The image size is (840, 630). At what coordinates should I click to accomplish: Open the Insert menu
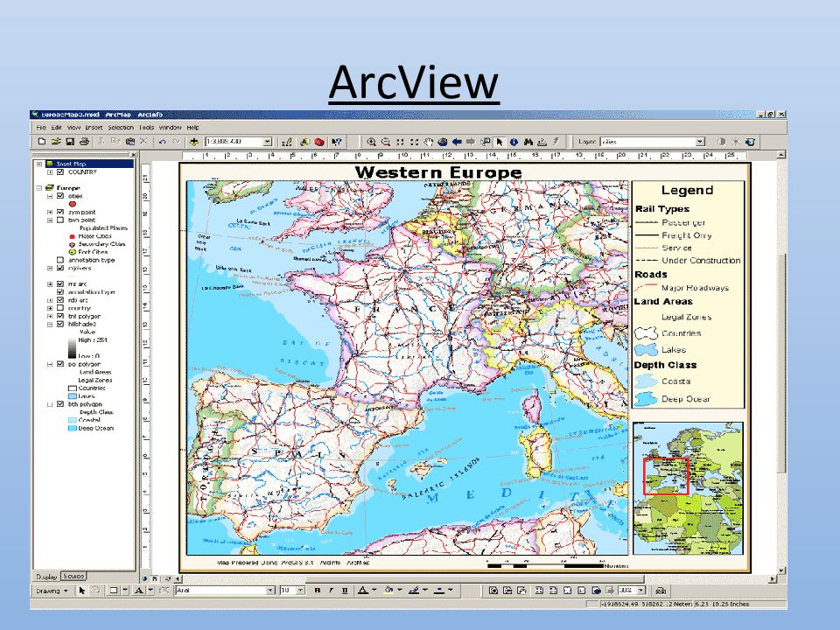pyautogui.click(x=94, y=128)
